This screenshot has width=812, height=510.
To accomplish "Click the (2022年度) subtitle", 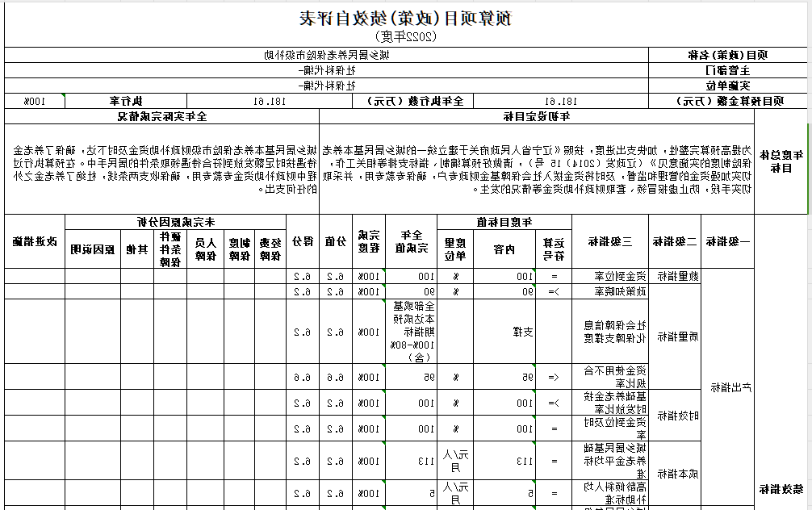I will pyautogui.click(x=405, y=36).
